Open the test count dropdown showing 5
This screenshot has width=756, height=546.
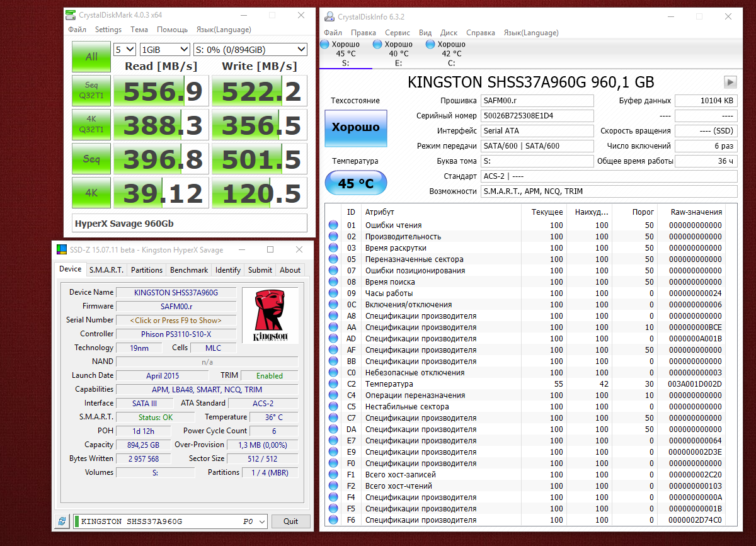click(125, 49)
